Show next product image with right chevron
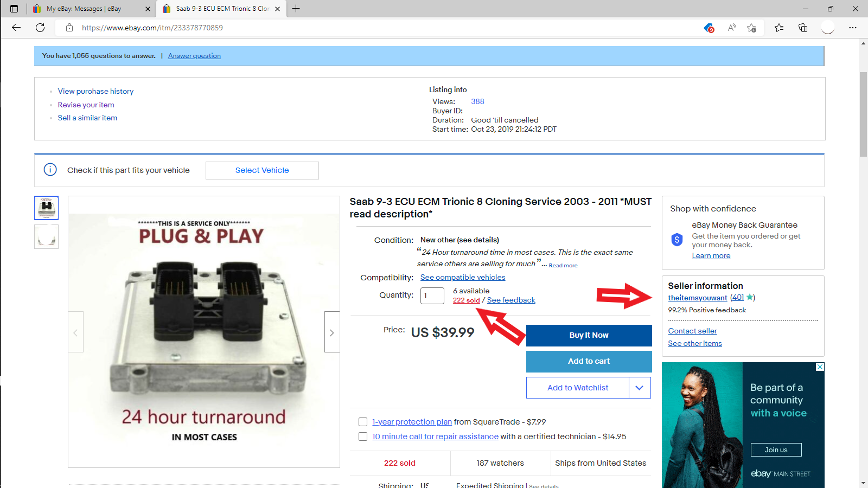This screenshot has height=488, width=868. pyautogui.click(x=332, y=332)
